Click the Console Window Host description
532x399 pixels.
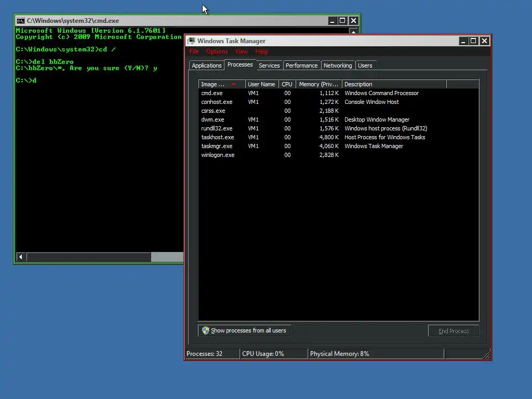pyautogui.click(x=371, y=102)
